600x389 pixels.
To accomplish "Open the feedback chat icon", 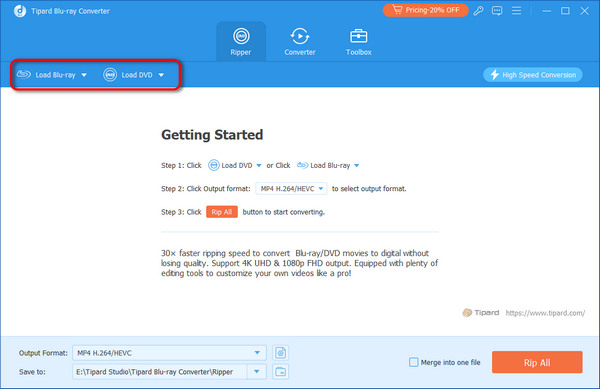I will coord(497,11).
